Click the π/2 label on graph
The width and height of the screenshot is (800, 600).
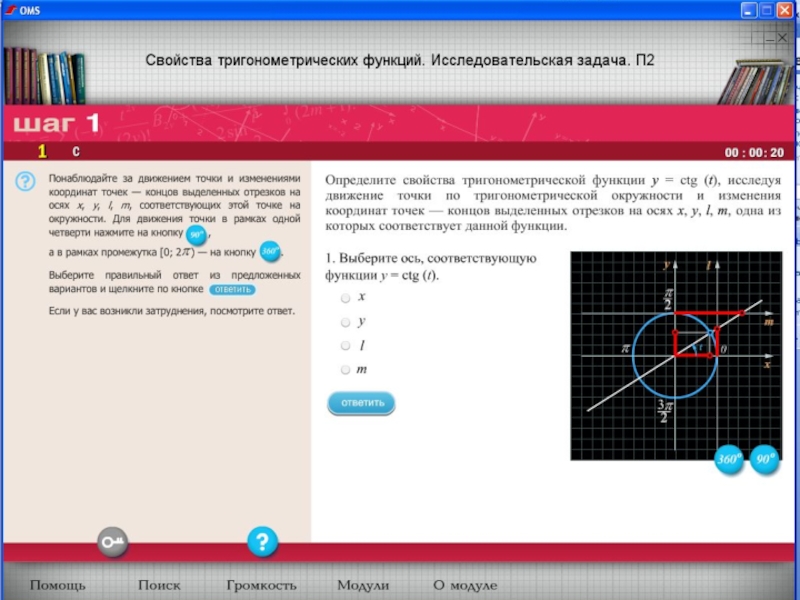point(667,299)
